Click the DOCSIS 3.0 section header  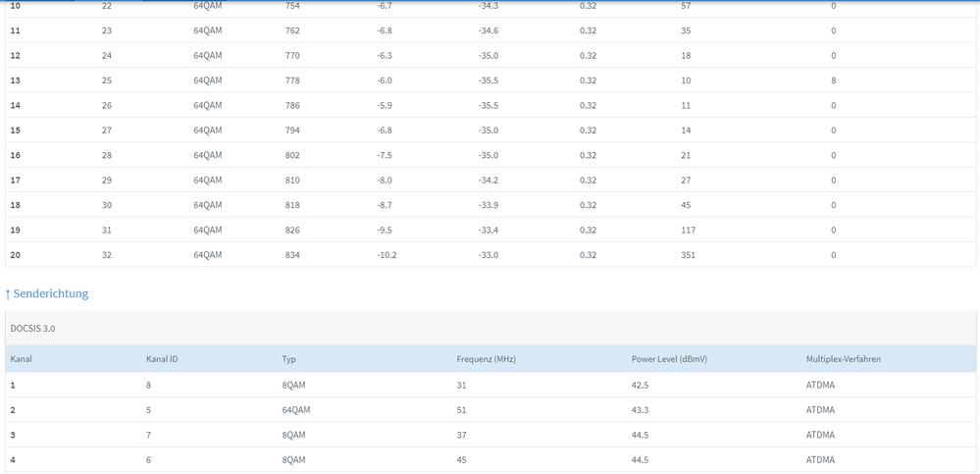click(x=33, y=329)
